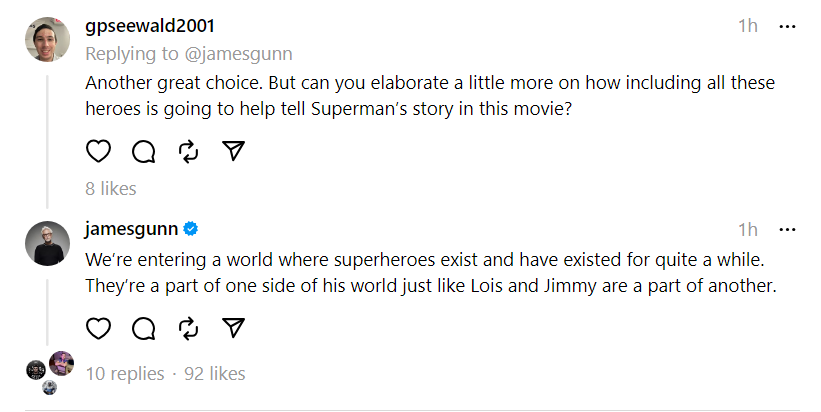Click jamesgunn's profile avatar
Viewport: 821px width, 412px height.
click(x=47, y=243)
